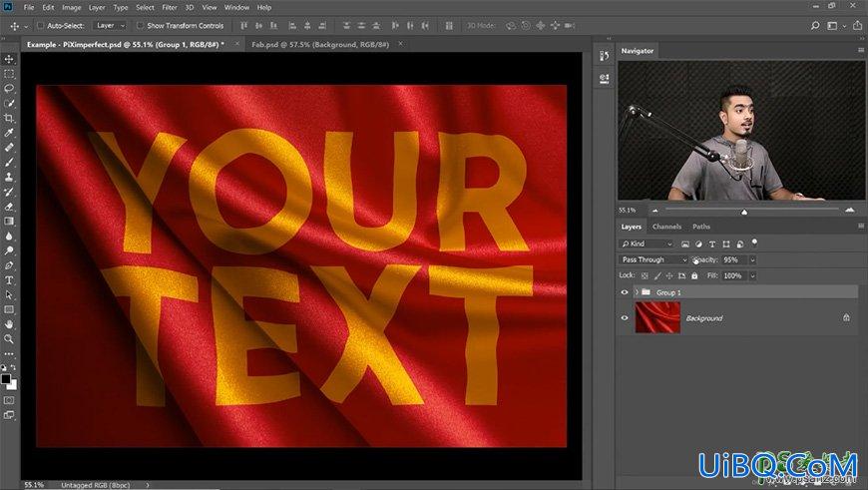868x490 pixels.
Task: Select the Pen tool
Action: tap(9, 265)
